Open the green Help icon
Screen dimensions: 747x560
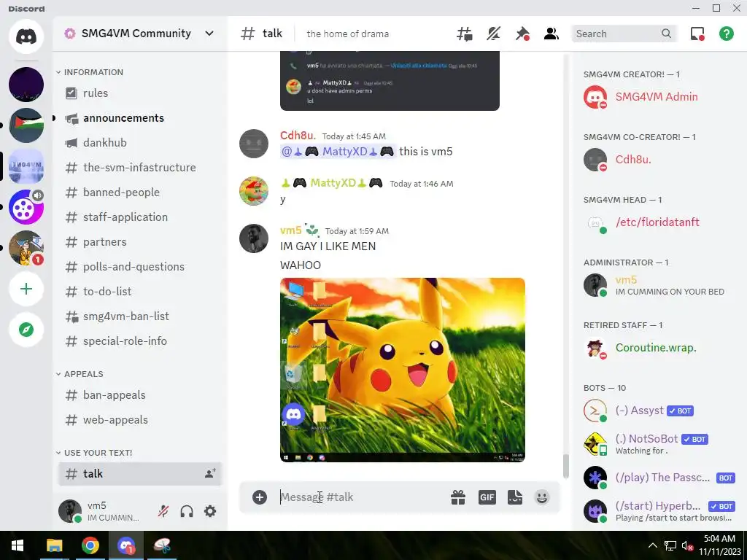tap(726, 34)
